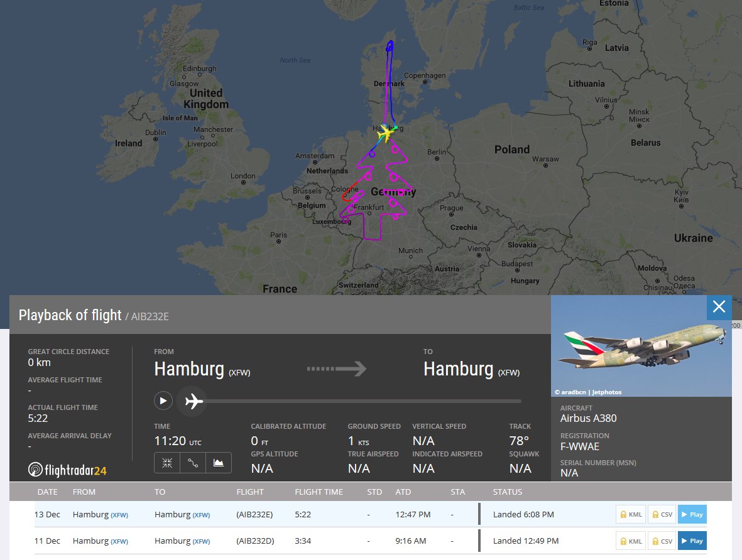
Task: Click the yellow airplane marker on the map
Action: coord(385,133)
